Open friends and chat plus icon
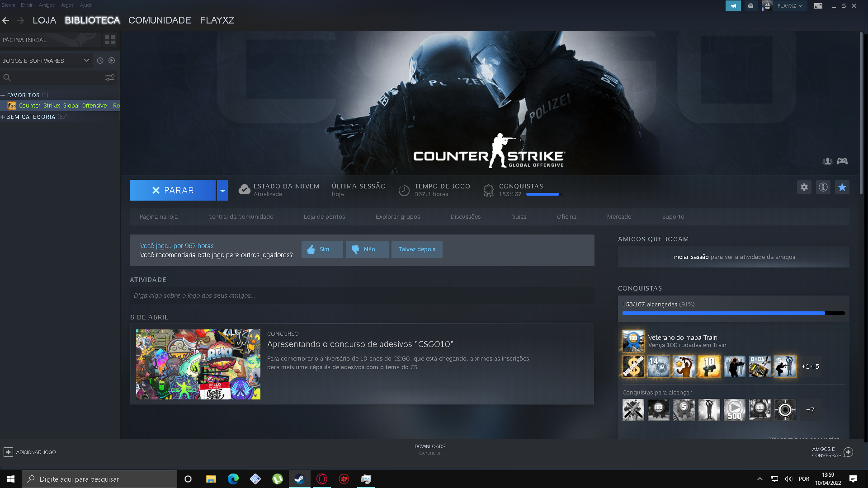This screenshot has width=868, height=488. [849, 452]
